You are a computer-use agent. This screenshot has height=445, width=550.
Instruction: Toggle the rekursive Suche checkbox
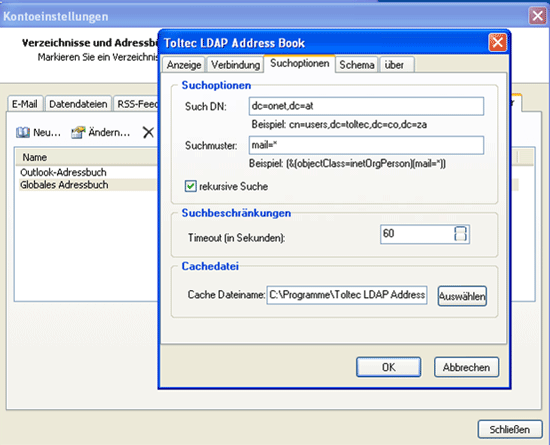pyautogui.click(x=190, y=186)
